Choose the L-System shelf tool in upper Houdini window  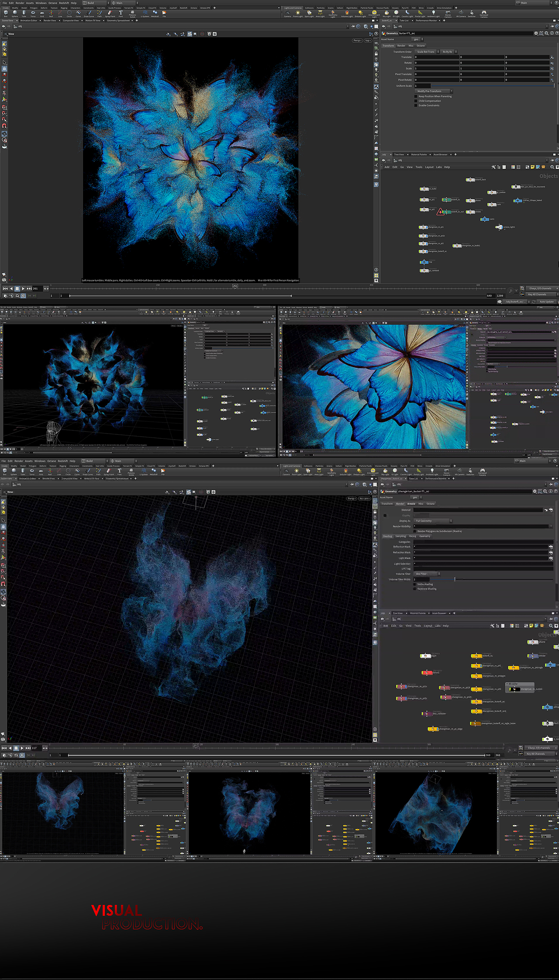[145, 14]
